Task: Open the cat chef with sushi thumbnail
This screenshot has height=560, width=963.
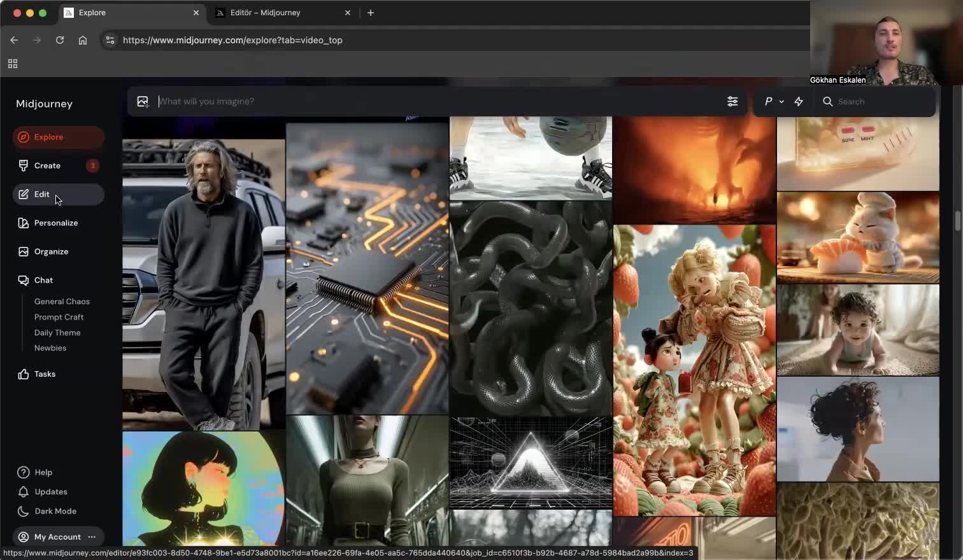Action: (x=858, y=237)
